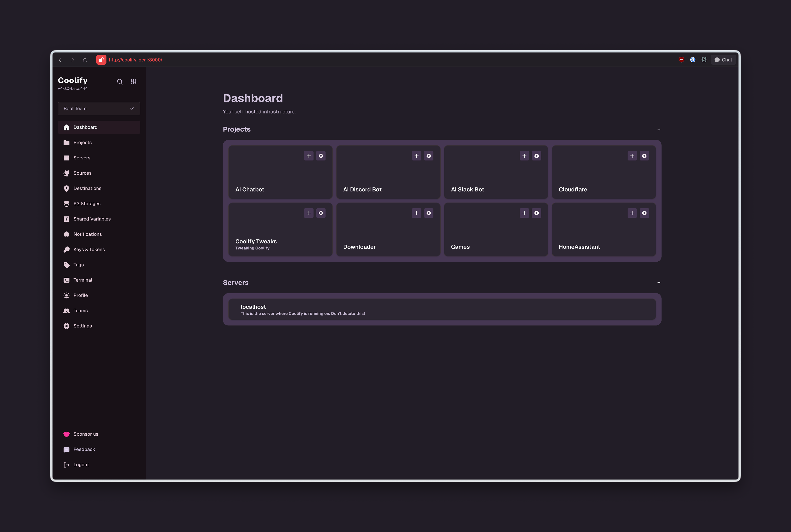Click the gear icon on the Cloudflare project
This screenshot has width=791, height=532.
coord(644,156)
